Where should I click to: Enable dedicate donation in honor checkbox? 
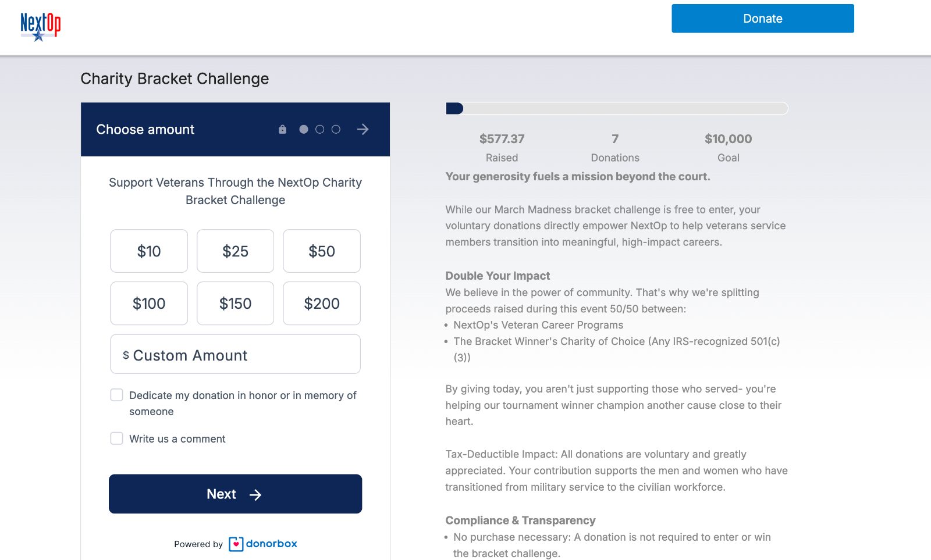pos(117,395)
